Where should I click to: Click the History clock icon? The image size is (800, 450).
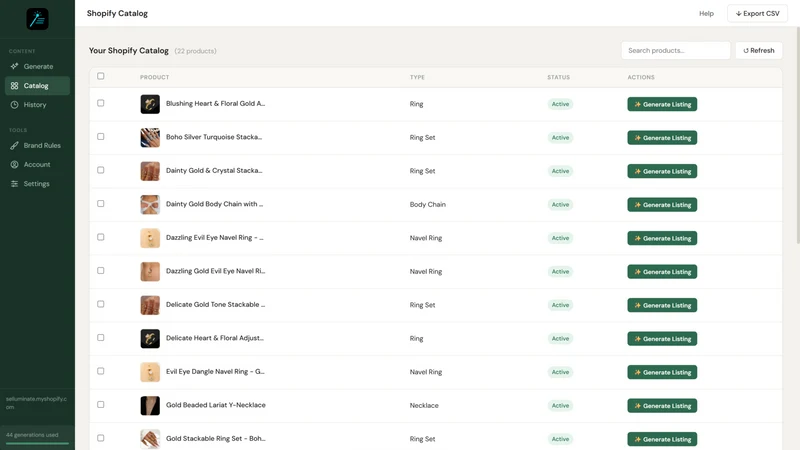14,105
